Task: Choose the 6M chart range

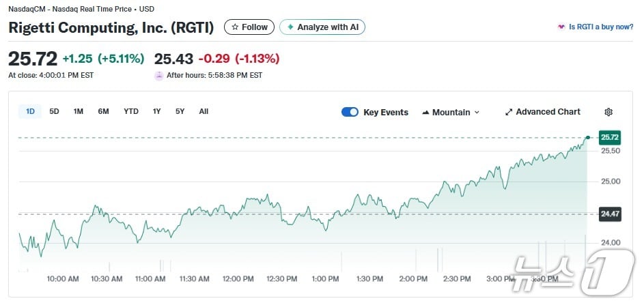Action: 103,111
